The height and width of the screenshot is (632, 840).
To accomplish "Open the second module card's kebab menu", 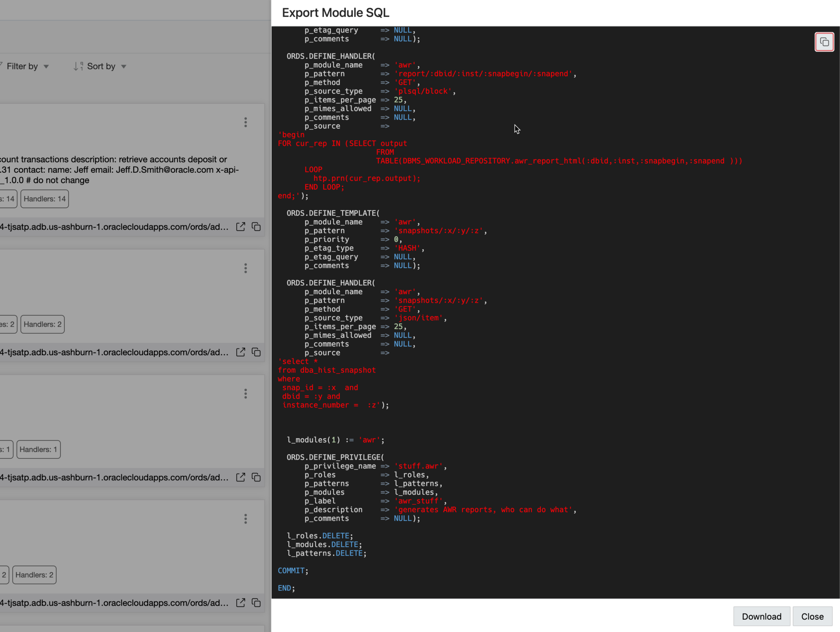I will tap(245, 268).
